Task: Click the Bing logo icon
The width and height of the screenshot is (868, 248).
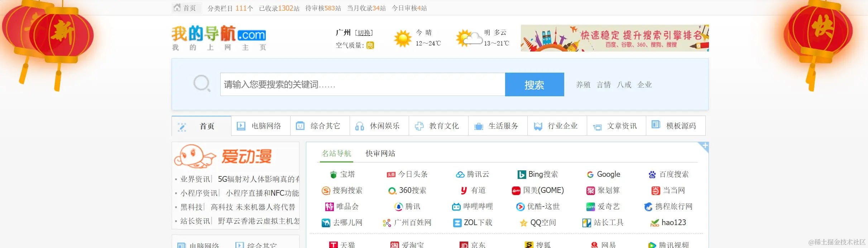Action: click(x=522, y=175)
